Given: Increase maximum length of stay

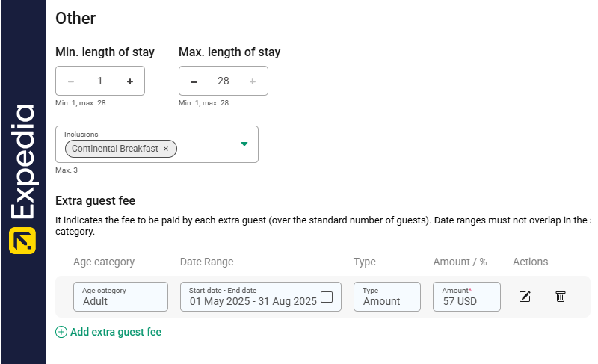Looking at the screenshot, I should [253, 81].
